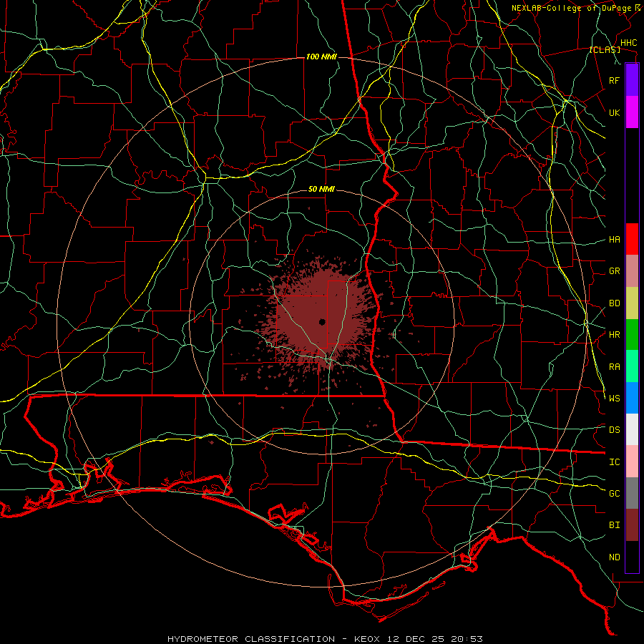Click the BI brown legend swatch
This screenshot has height=644, width=644.
tap(632, 525)
